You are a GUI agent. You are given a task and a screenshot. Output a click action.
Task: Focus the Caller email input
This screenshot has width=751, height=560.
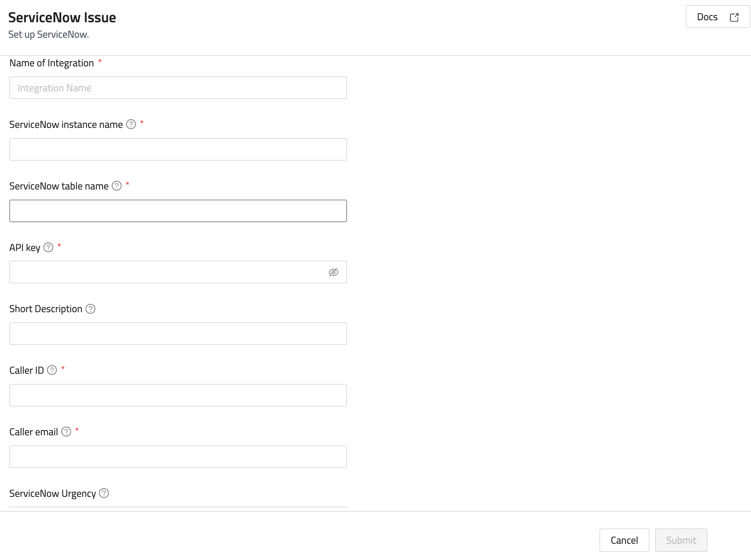click(178, 457)
